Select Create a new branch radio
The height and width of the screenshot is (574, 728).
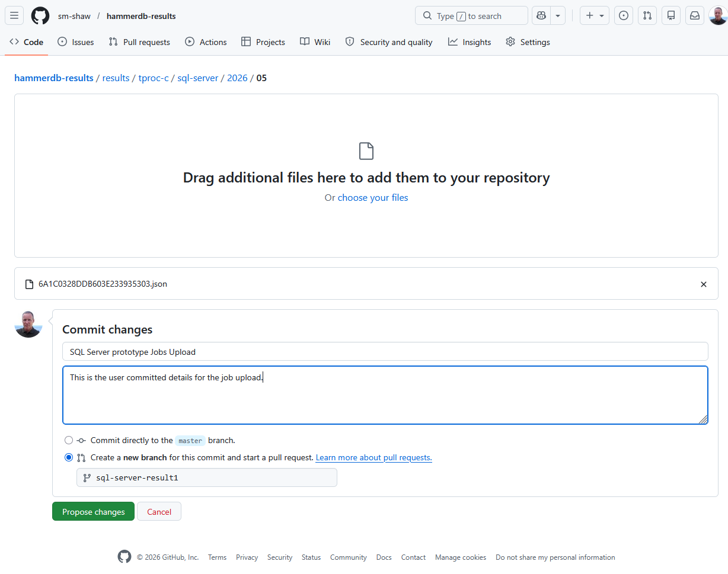pyautogui.click(x=69, y=457)
